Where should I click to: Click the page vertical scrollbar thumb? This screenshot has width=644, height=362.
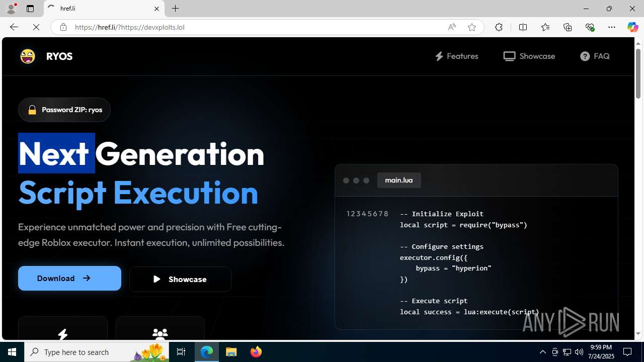[x=638, y=73]
